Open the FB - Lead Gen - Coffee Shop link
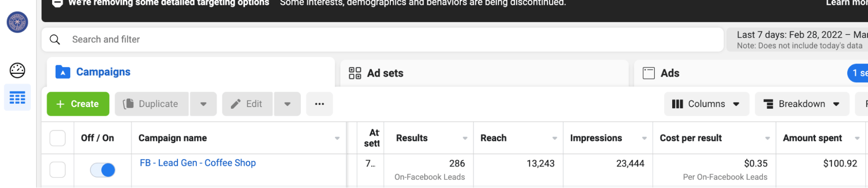Viewport: 868px width, 188px height. [198, 163]
